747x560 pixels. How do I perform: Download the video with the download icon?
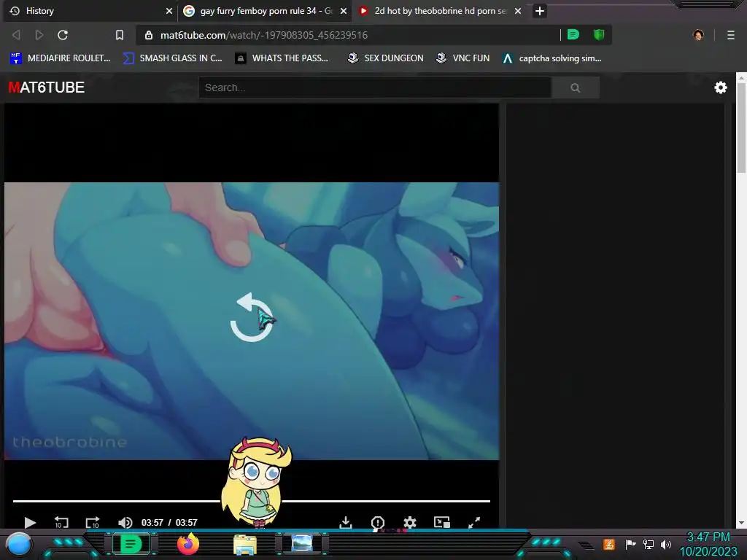pos(346,522)
